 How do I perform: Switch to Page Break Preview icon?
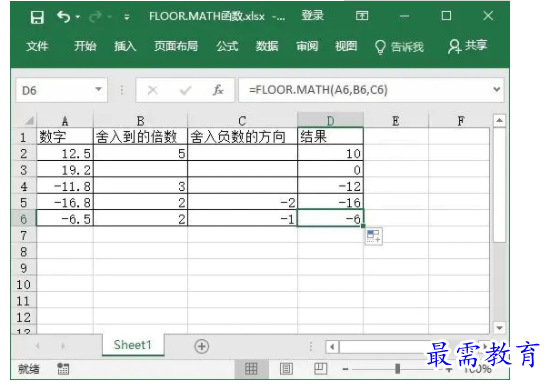[x=320, y=369]
